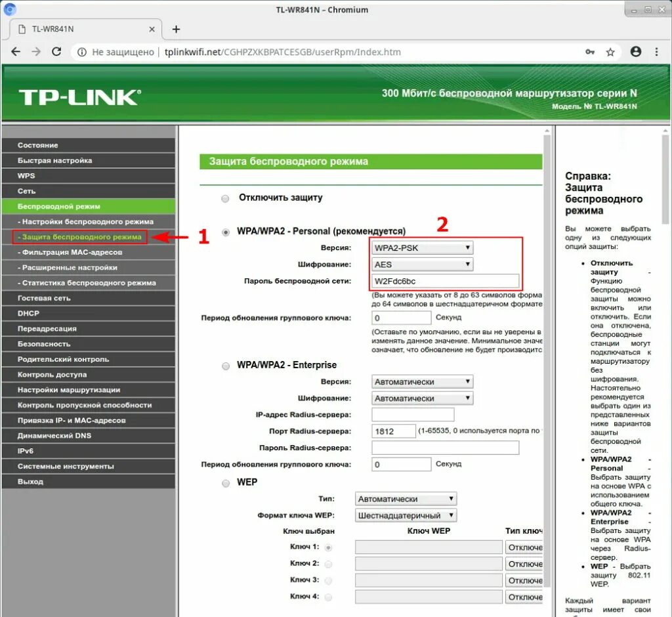This screenshot has height=617, width=672.
Task: Open the Chromium three-dot menu
Action: pyautogui.click(x=656, y=52)
